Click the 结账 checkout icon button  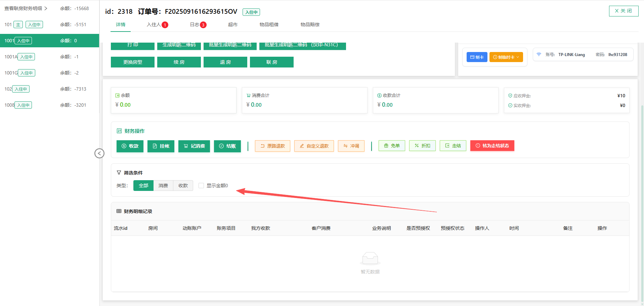tap(227, 146)
